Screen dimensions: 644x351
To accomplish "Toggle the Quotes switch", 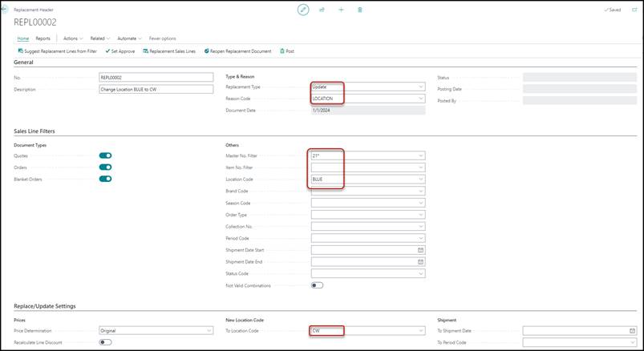I will click(x=106, y=155).
